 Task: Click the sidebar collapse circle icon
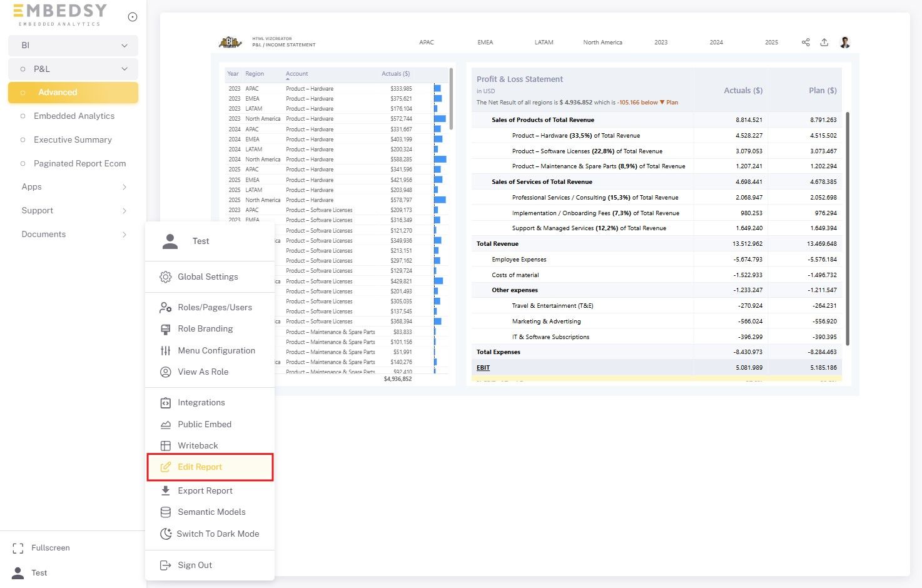tap(133, 17)
